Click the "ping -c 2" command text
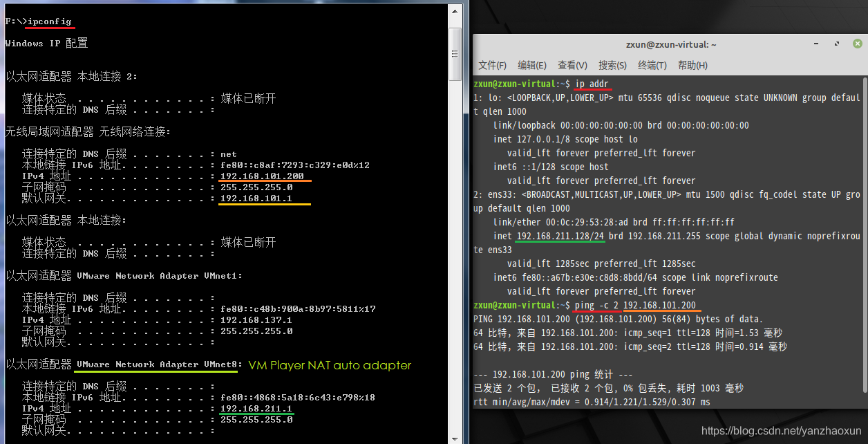Image resolution: width=868 pixels, height=444 pixels. [596, 305]
